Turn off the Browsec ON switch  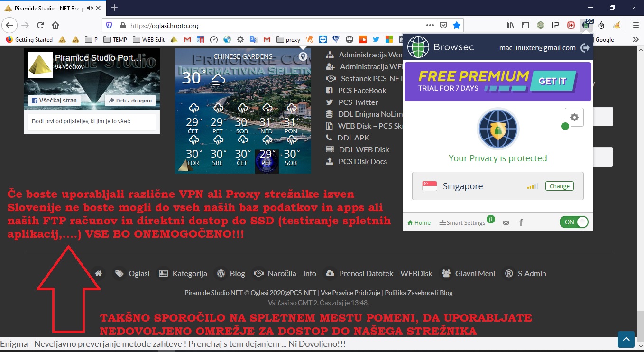click(x=574, y=222)
